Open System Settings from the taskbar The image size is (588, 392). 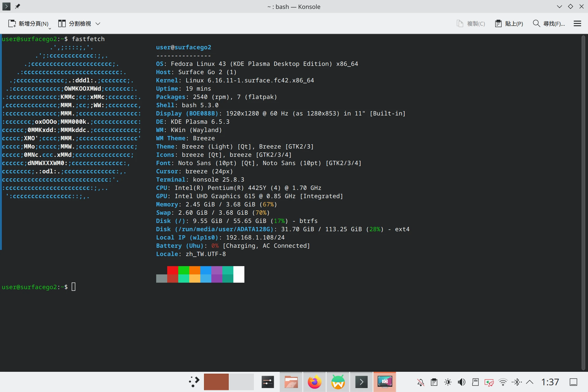click(268, 382)
